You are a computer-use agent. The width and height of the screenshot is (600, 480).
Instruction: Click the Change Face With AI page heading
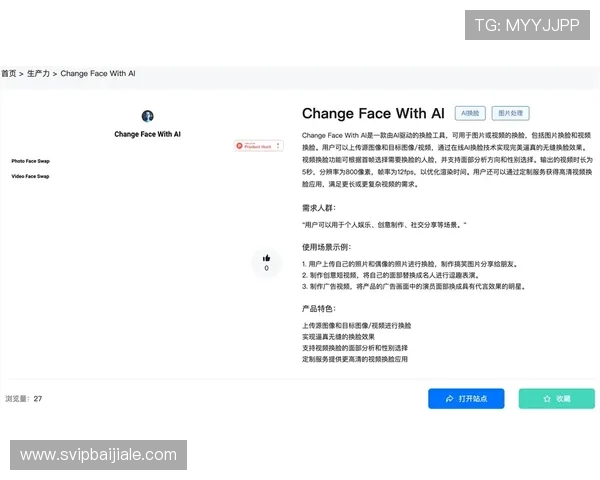click(x=373, y=113)
